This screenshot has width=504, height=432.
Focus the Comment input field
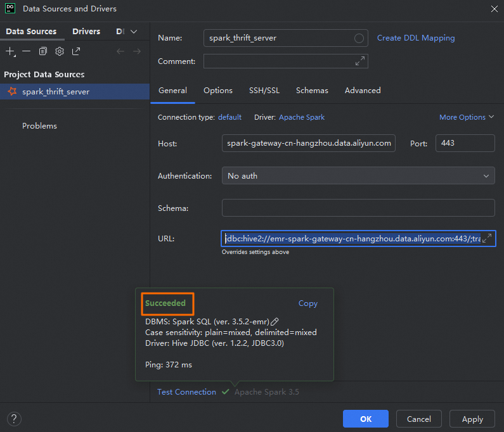point(285,61)
